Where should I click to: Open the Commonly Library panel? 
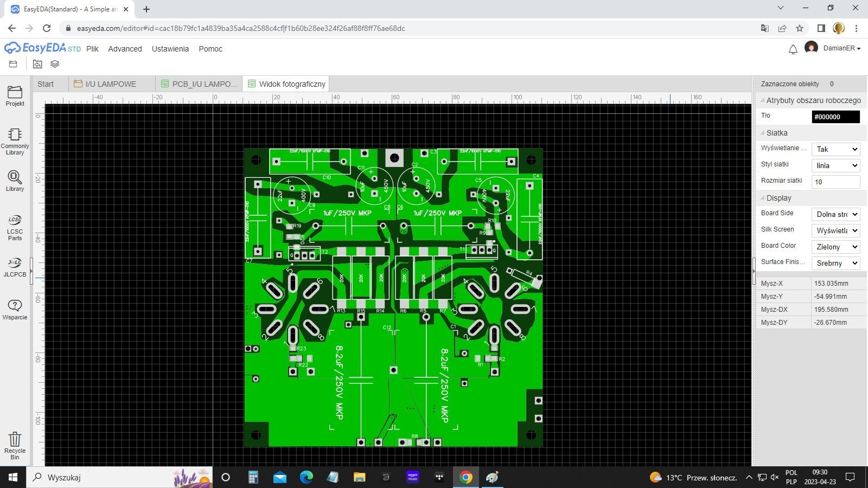point(15,141)
